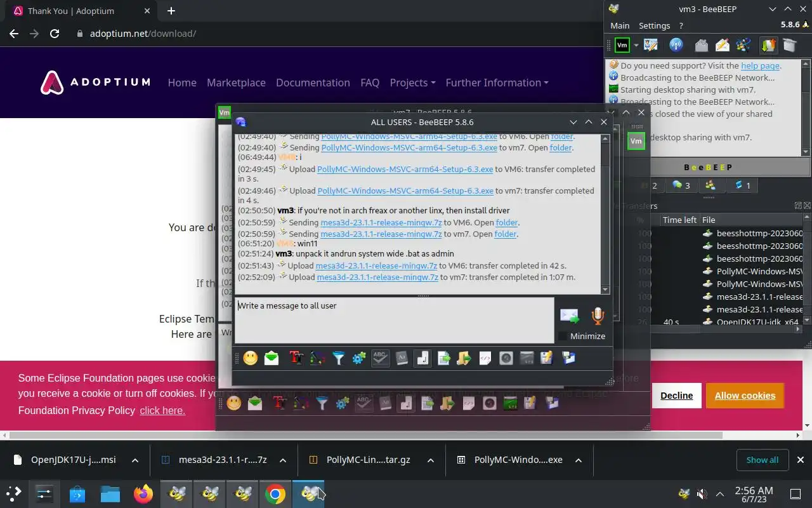Click the code snippet </> icon in chat toolbar

(485, 358)
